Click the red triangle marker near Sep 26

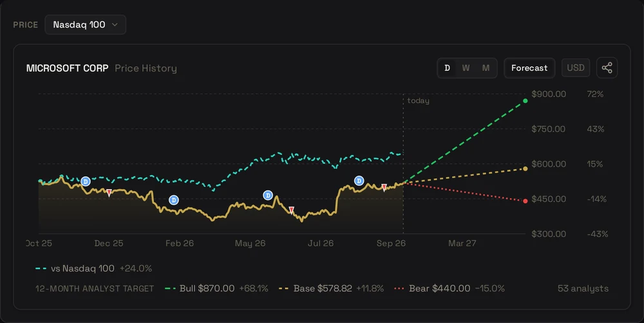[x=384, y=188]
